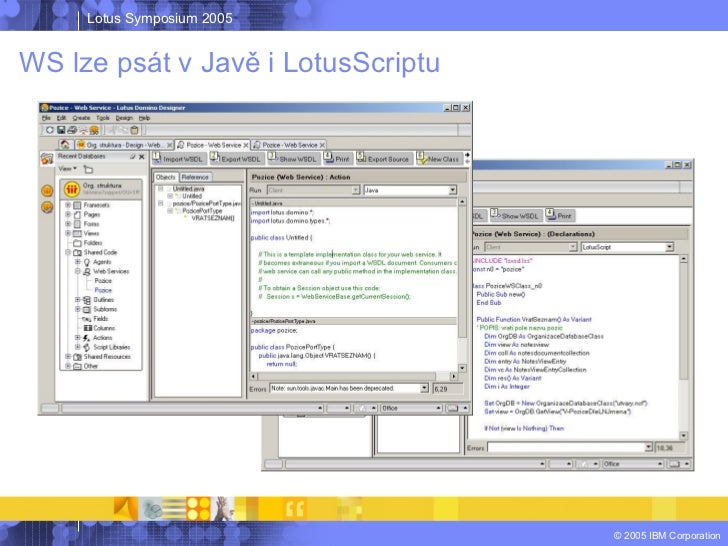Open the Run Client dropdown in front window

[x=355, y=190]
